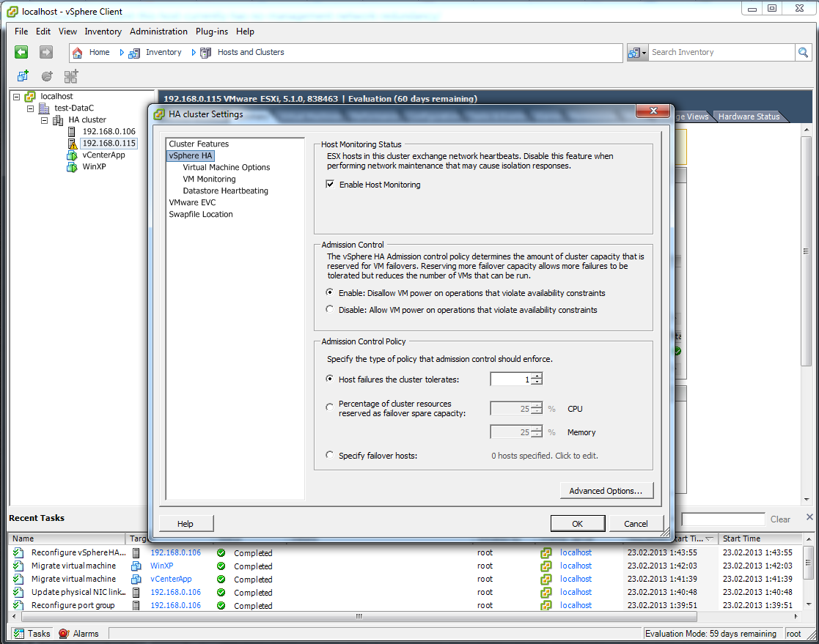
Task: Select host 192.168.0.106 icon in tree
Action: coord(72,132)
